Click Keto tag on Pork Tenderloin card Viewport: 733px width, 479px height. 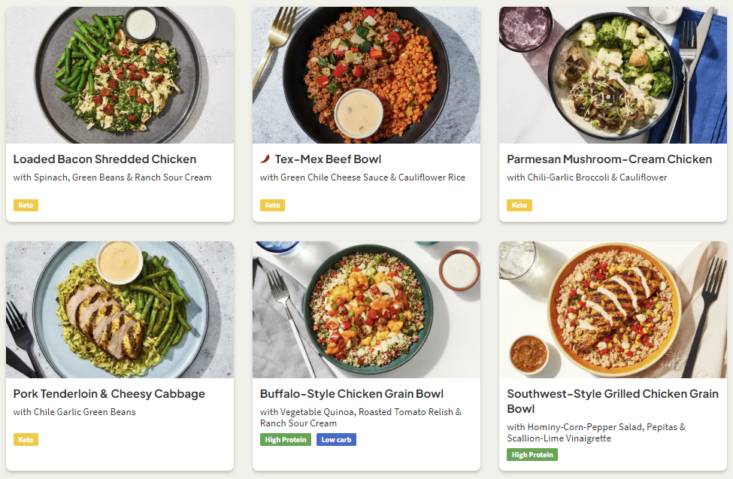[x=25, y=439]
